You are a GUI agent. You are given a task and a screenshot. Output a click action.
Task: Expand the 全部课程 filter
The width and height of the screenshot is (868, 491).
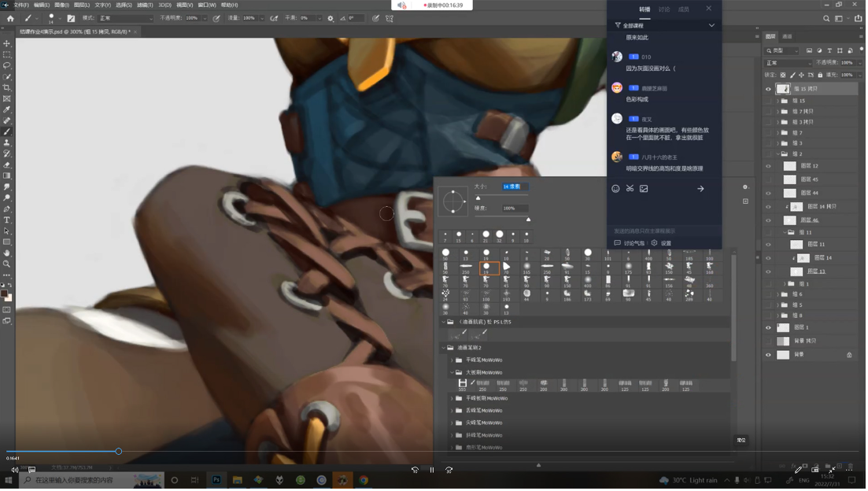(x=711, y=25)
